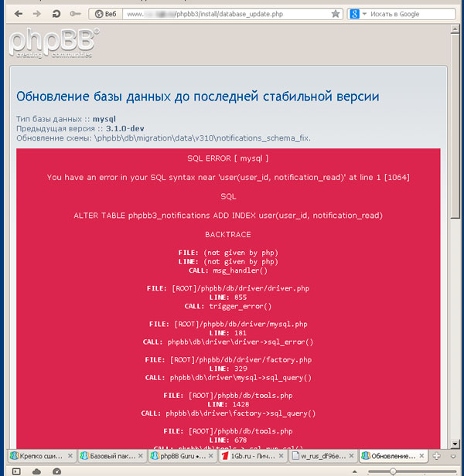Close the Крепко сши... tab

point(70,456)
